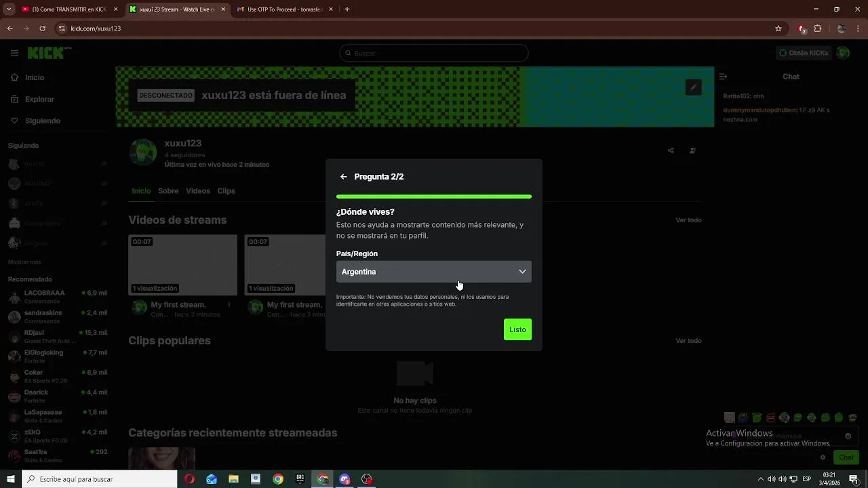This screenshot has width=868, height=488.
Task: Open the tab search dropdown arrow
Action: coord(9,9)
